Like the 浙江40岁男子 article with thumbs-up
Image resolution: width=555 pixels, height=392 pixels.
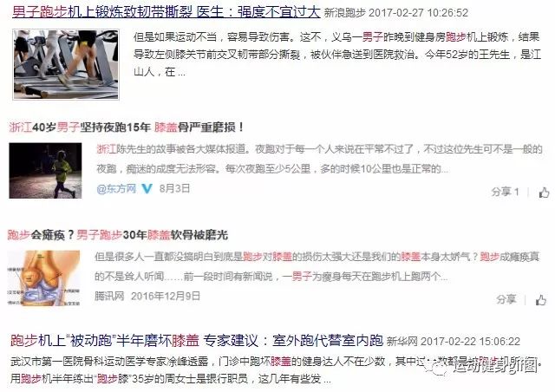[544, 193]
